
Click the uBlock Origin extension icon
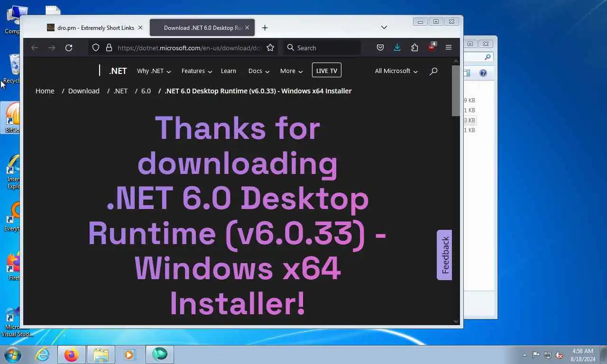point(432,47)
